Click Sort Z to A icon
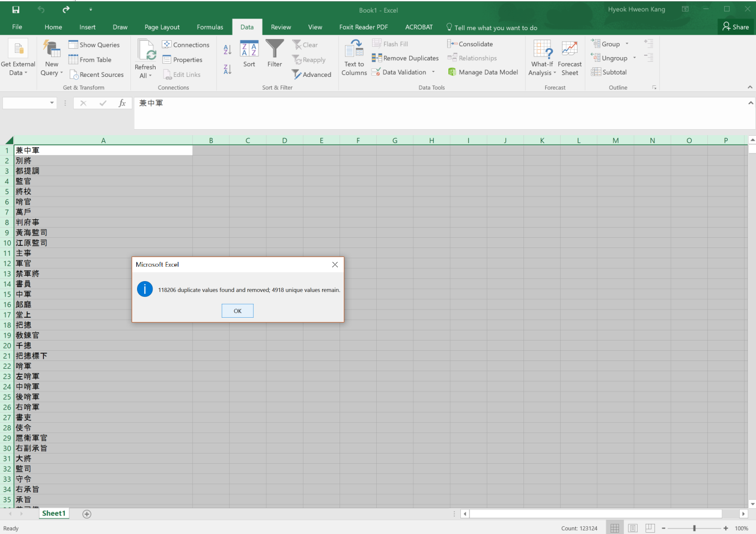 [x=228, y=69]
